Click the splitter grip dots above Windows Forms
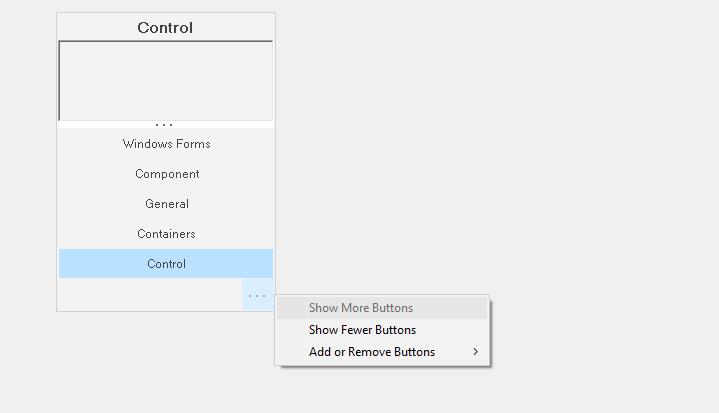The image size is (719, 413). coord(164,125)
